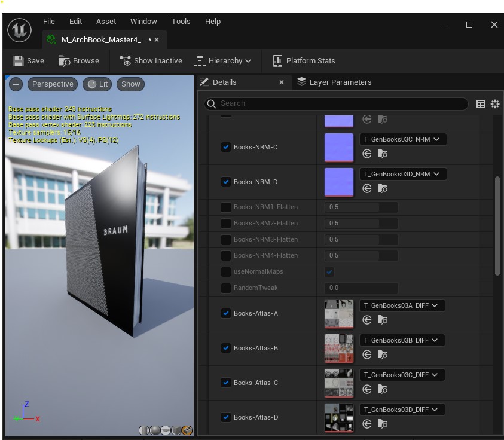Open the Edit menu
This screenshot has width=504, height=440.
pyautogui.click(x=75, y=21)
